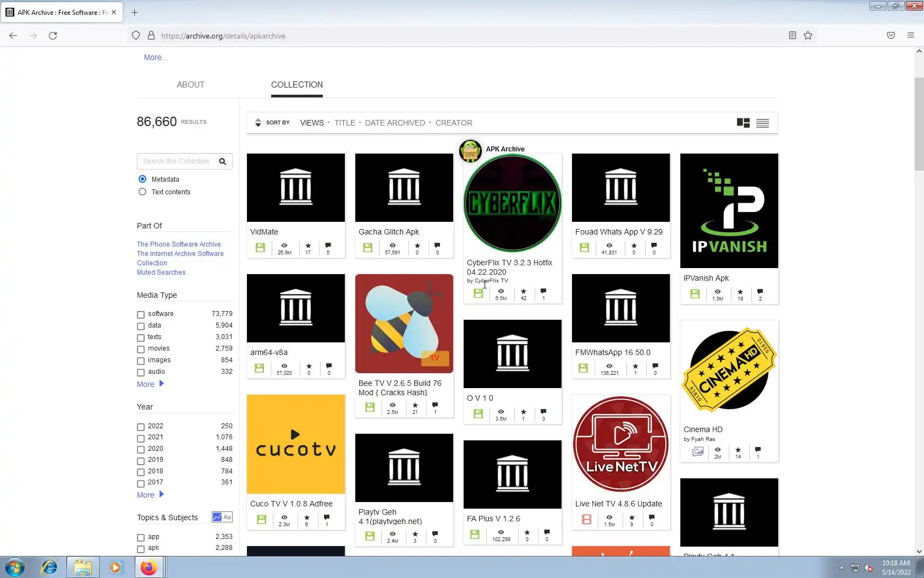Click views eye icon on FMWhatsApp card
Image resolution: width=924 pixels, height=578 pixels.
(x=609, y=366)
